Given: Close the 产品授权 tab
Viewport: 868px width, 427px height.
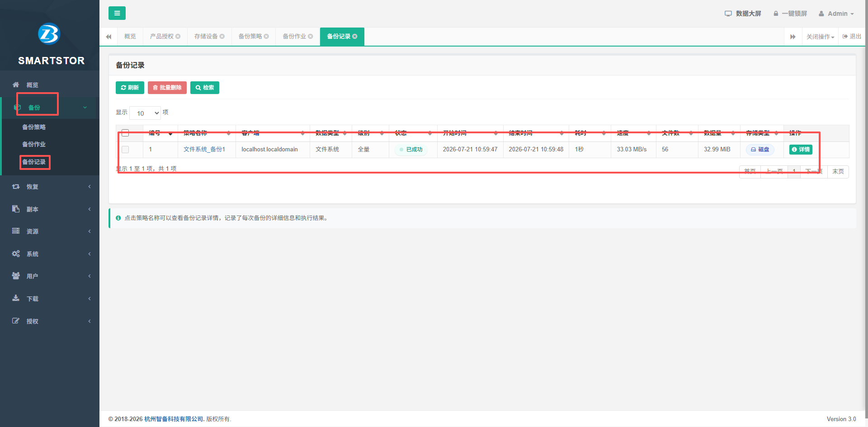Looking at the screenshot, I should coord(178,37).
